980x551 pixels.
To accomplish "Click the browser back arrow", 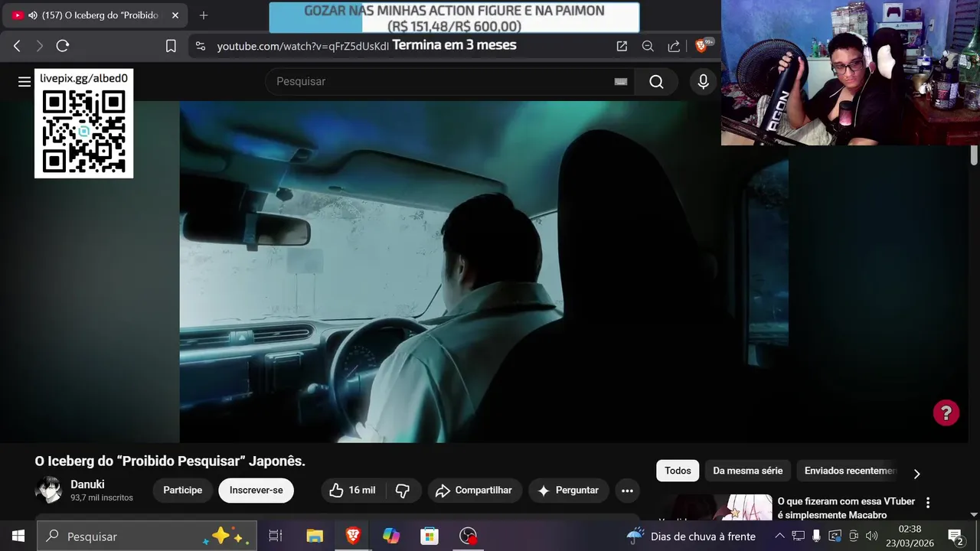I will pos(17,46).
